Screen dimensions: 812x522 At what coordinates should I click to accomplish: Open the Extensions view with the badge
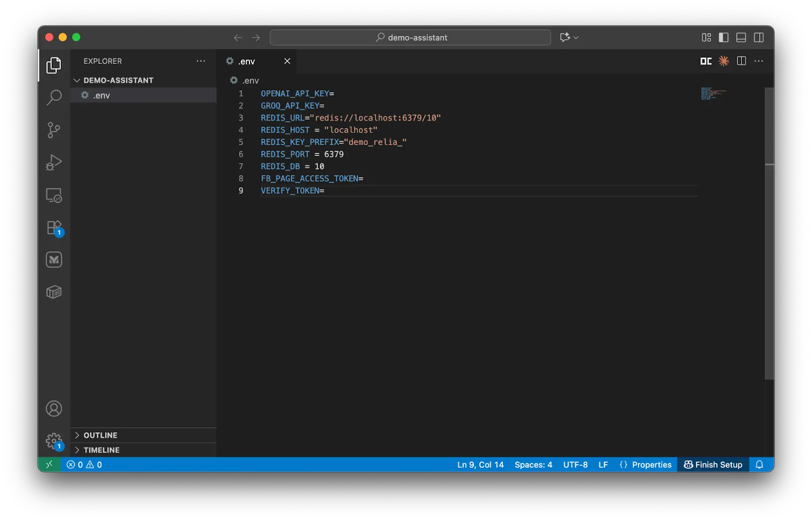tap(53, 228)
